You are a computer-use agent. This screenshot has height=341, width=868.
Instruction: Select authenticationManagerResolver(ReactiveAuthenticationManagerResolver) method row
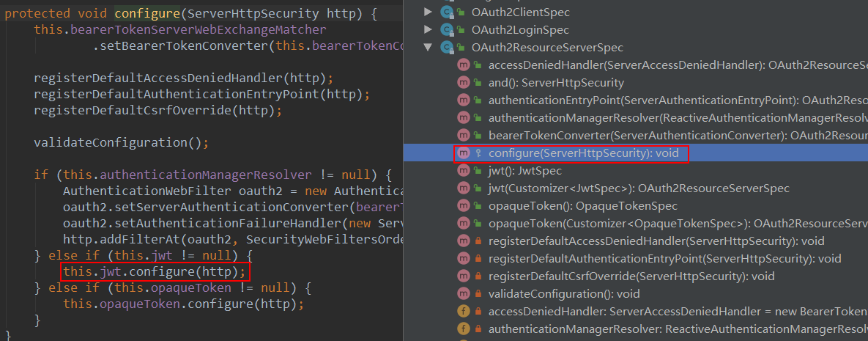(636, 117)
